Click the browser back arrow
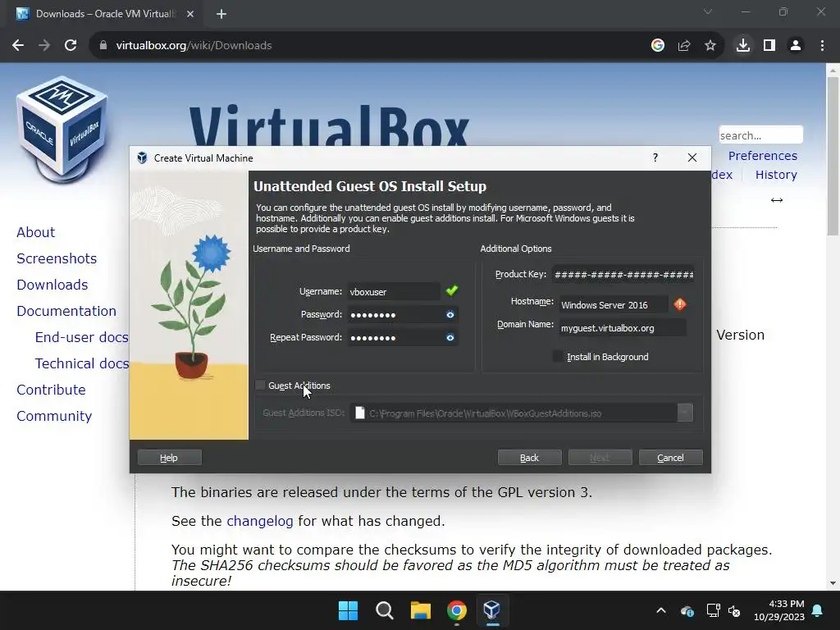This screenshot has width=840, height=630. click(x=18, y=46)
